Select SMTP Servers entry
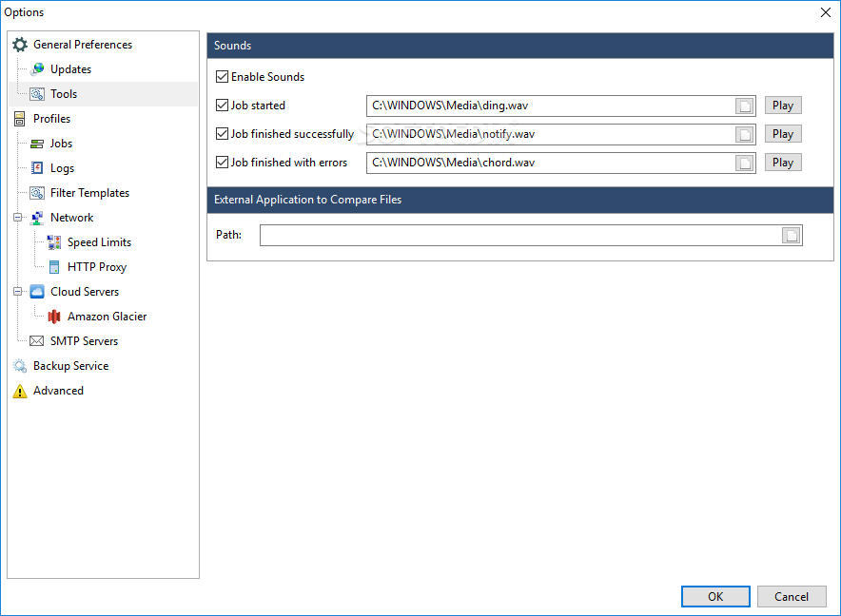 (85, 341)
